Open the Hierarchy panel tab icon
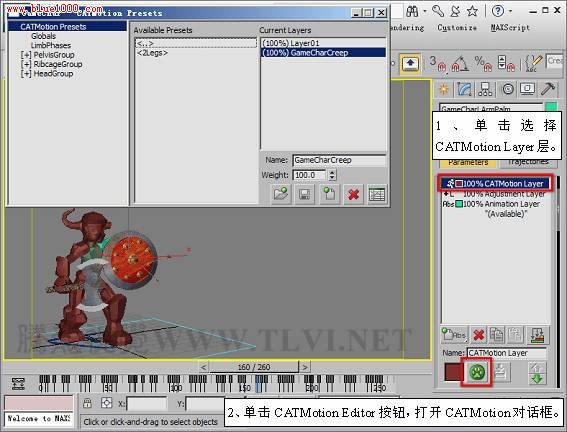The height and width of the screenshot is (432, 567). pos(485,89)
